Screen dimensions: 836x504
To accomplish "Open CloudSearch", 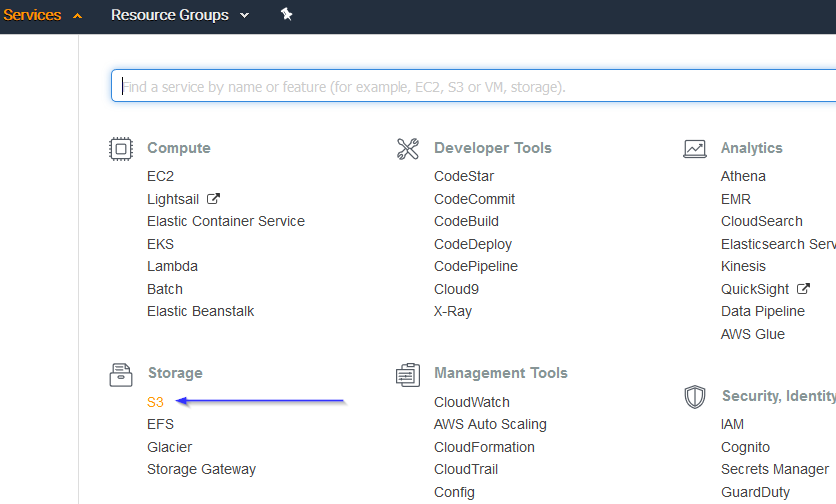I will click(x=762, y=221).
